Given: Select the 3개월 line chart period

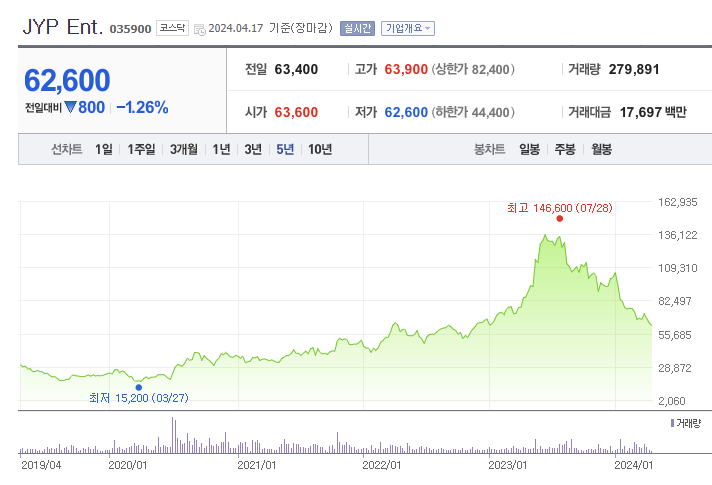Looking at the screenshot, I should coord(184,149).
